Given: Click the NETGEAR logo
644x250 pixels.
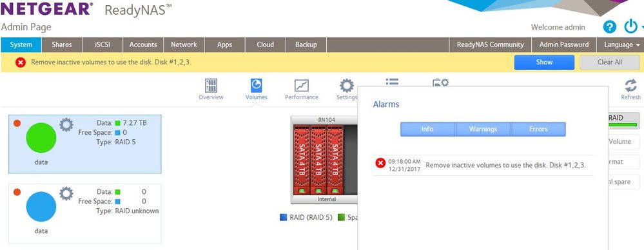Looking at the screenshot, I should pos(47,9).
